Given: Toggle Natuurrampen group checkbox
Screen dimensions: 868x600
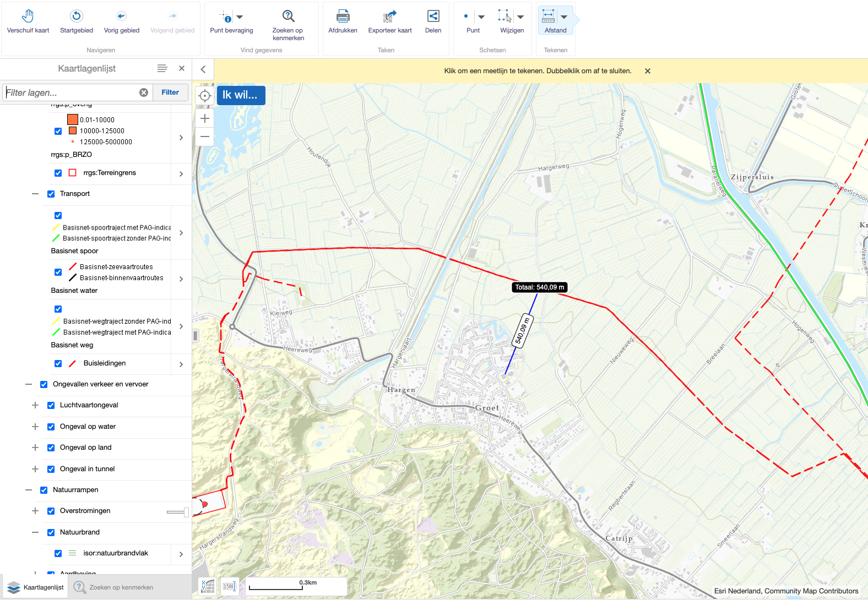Looking at the screenshot, I should [x=44, y=490].
